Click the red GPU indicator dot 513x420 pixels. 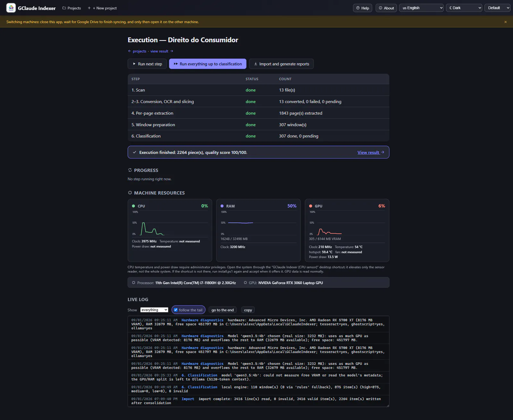coord(311,206)
